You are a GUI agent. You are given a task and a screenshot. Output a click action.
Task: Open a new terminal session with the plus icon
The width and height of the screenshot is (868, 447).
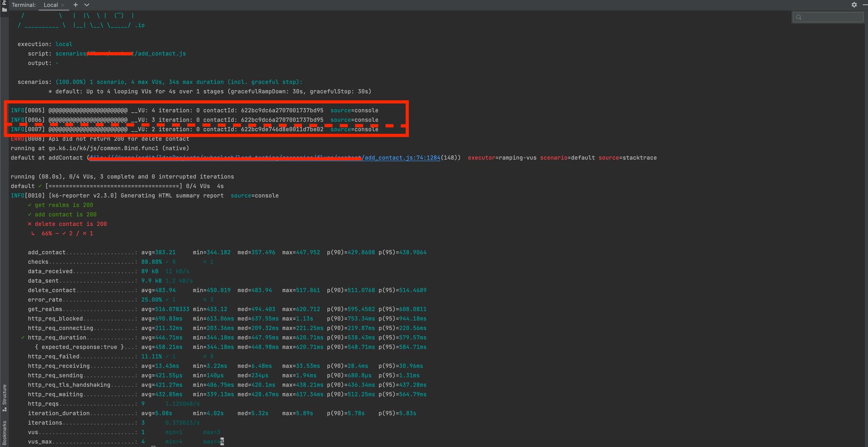click(x=75, y=5)
